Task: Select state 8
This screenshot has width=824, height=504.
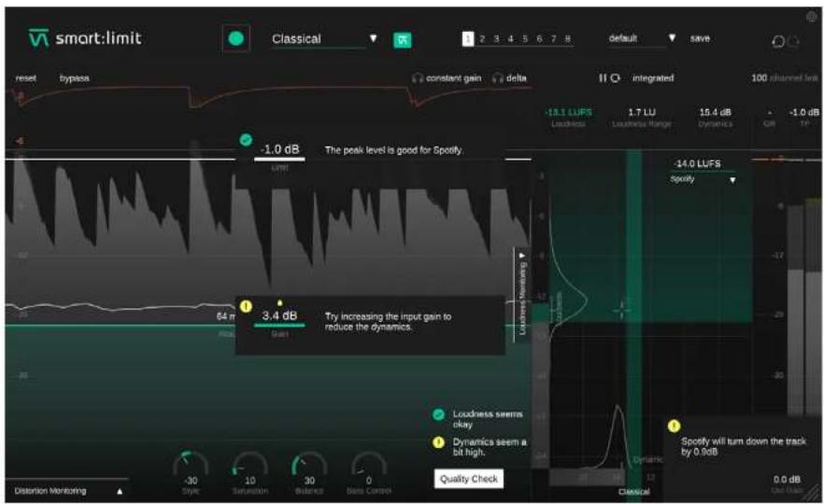Action: 568,39
